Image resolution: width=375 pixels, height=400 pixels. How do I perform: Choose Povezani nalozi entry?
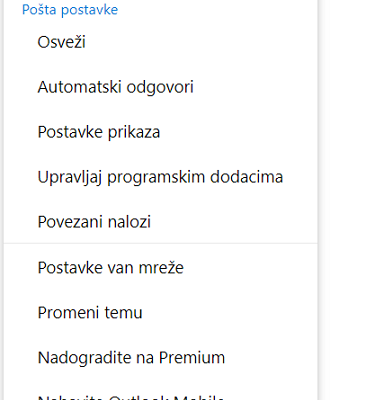click(161, 222)
